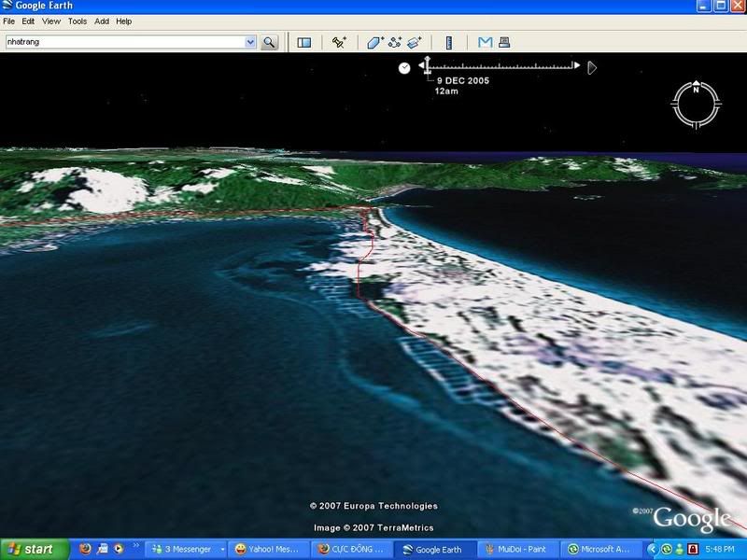This screenshot has height=560, width=747.
Task: Open the Help menu
Action: 124,21
